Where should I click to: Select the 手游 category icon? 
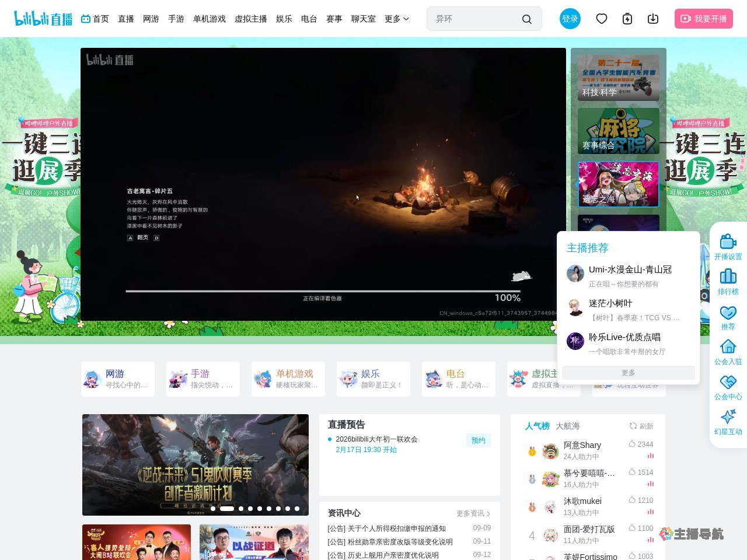coord(177,379)
